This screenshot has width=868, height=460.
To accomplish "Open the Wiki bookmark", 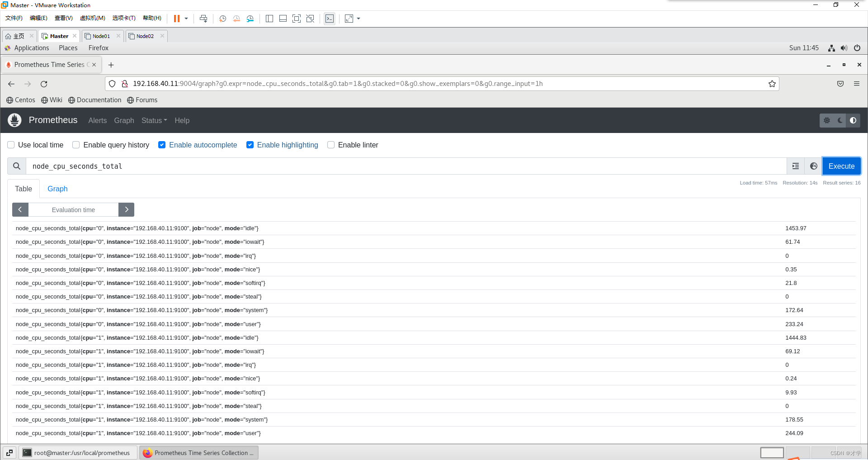I will click(x=52, y=100).
